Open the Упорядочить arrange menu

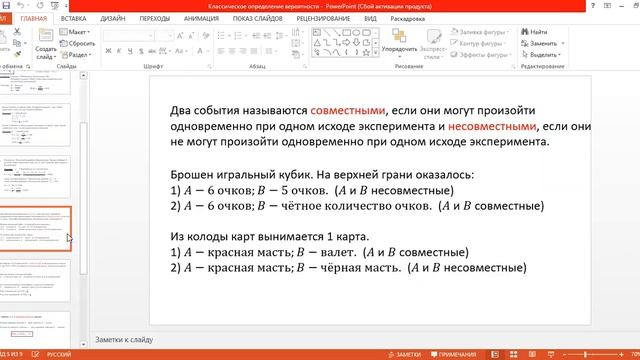[399, 43]
